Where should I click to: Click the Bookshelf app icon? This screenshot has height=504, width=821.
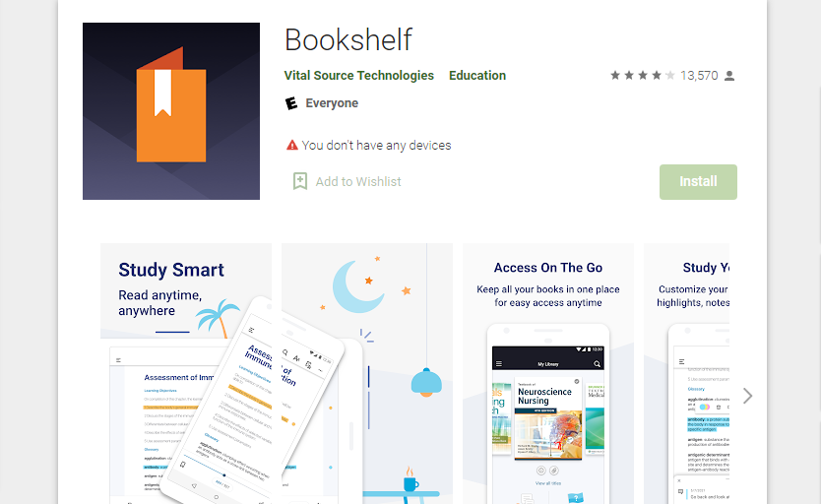(x=170, y=111)
